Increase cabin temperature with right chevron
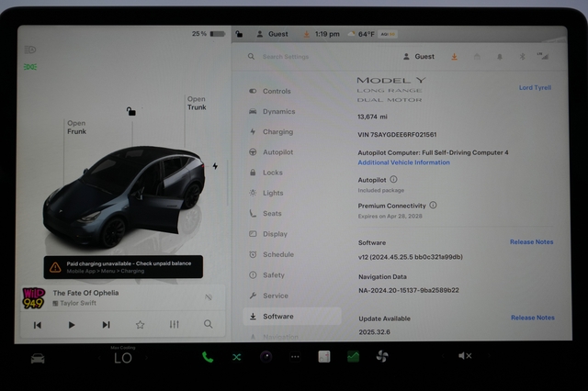 click(146, 358)
